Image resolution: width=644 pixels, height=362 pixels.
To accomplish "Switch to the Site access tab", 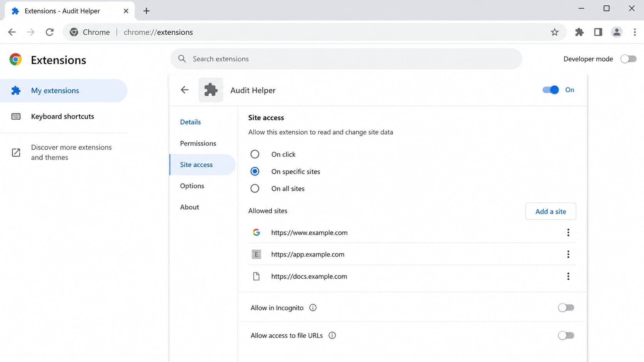I will [x=203, y=165].
